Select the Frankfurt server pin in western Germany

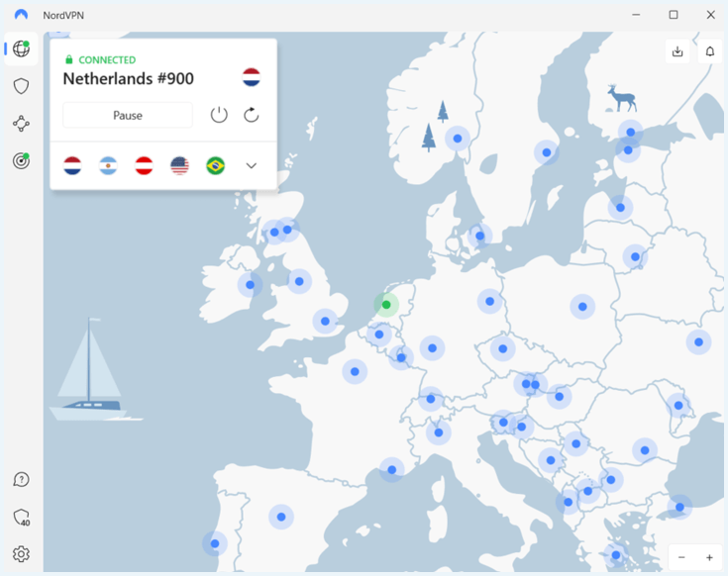click(432, 347)
